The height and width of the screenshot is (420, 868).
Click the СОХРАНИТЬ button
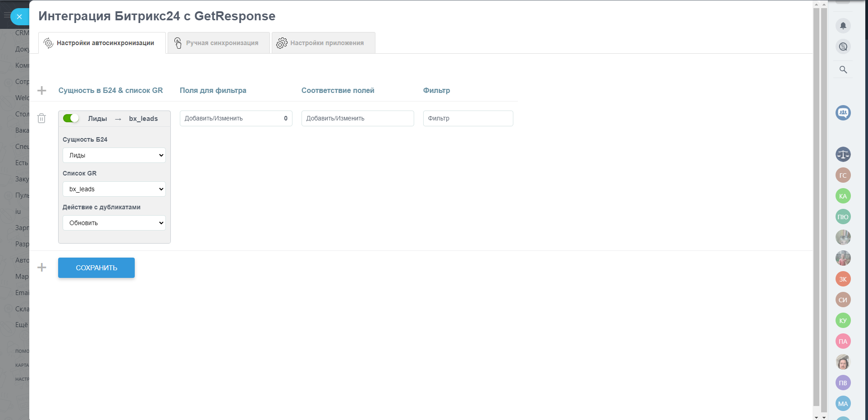tap(96, 268)
